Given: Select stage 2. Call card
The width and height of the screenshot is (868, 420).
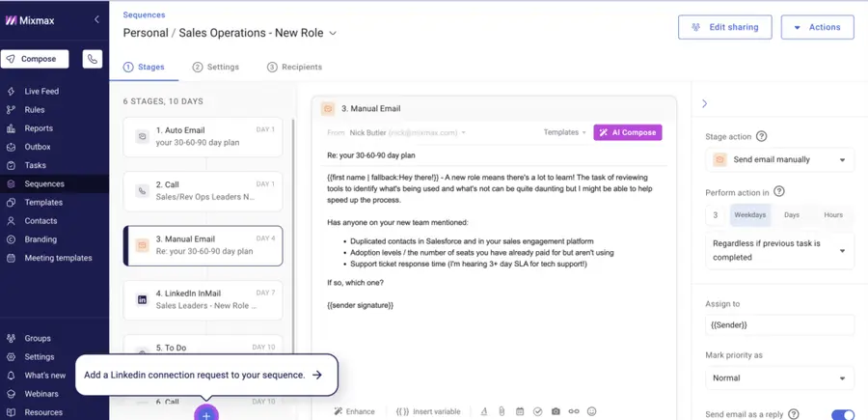Looking at the screenshot, I should 203,191.
